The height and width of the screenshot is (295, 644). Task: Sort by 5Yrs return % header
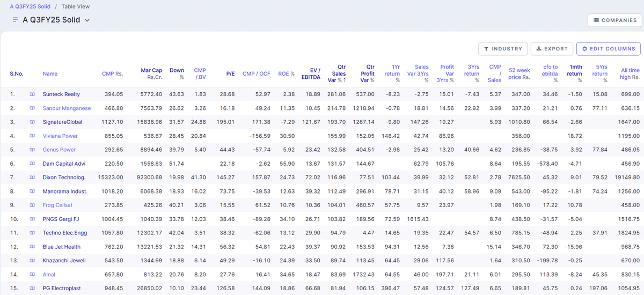coord(599,74)
